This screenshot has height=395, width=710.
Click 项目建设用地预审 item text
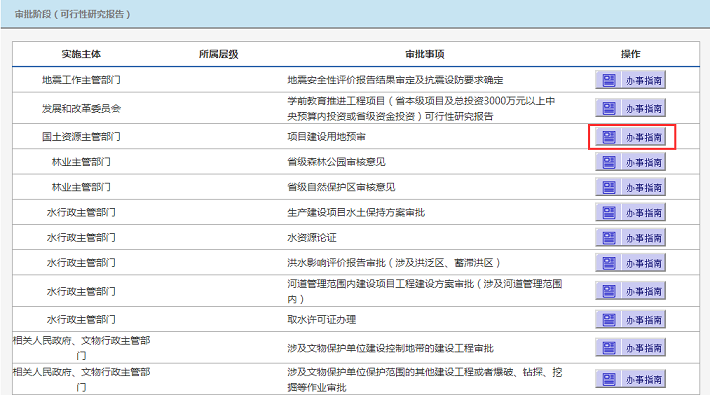pos(326,137)
